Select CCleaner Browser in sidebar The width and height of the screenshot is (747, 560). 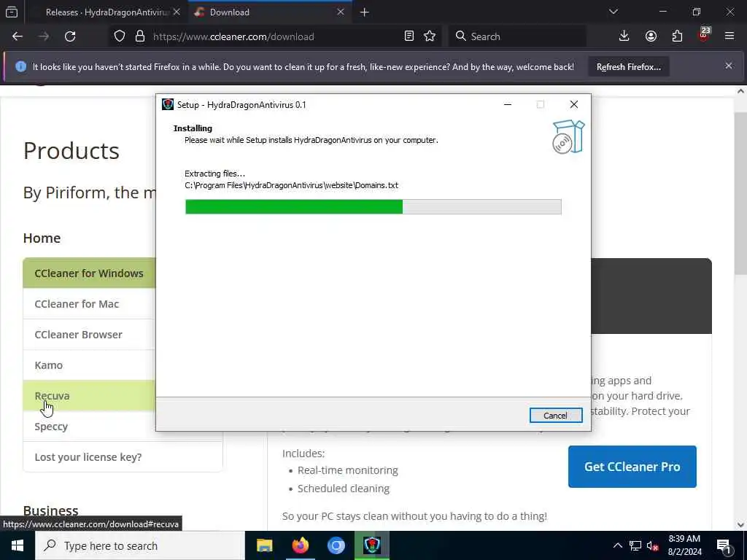[x=89, y=334]
